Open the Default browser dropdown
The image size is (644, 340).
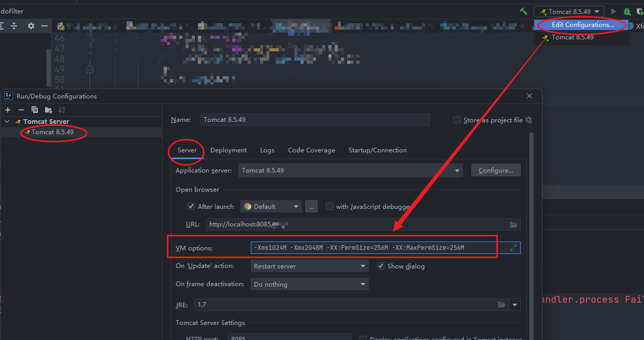tap(271, 206)
